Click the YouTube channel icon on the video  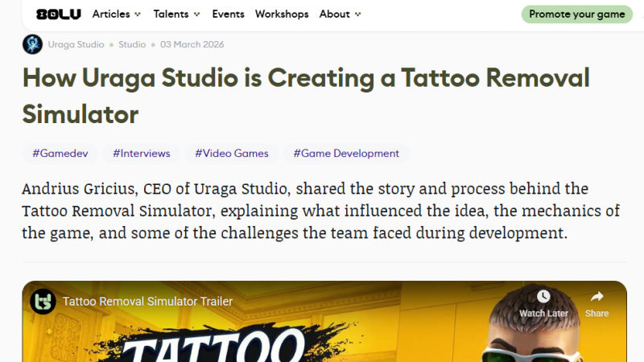43,302
